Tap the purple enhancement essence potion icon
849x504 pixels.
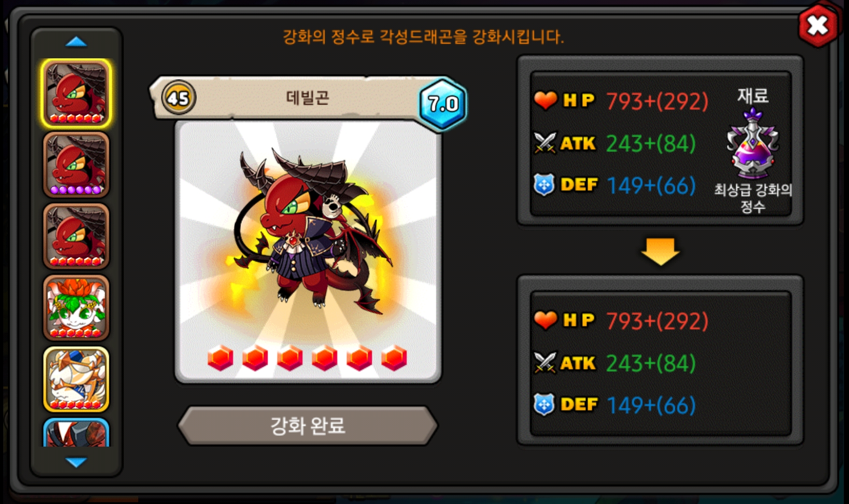[x=752, y=143]
